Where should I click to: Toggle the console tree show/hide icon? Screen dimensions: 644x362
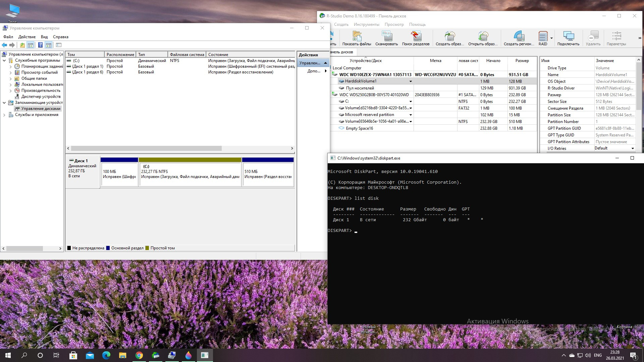(31, 45)
